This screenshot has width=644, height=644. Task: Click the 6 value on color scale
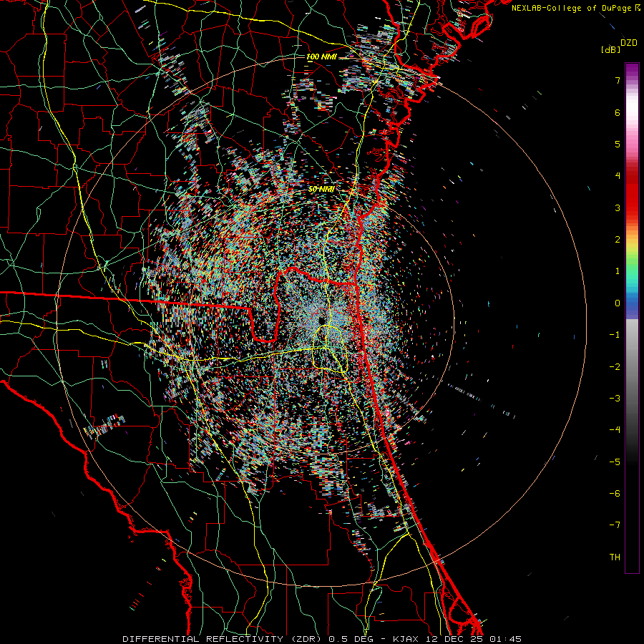pyautogui.click(x=618, y=112)
